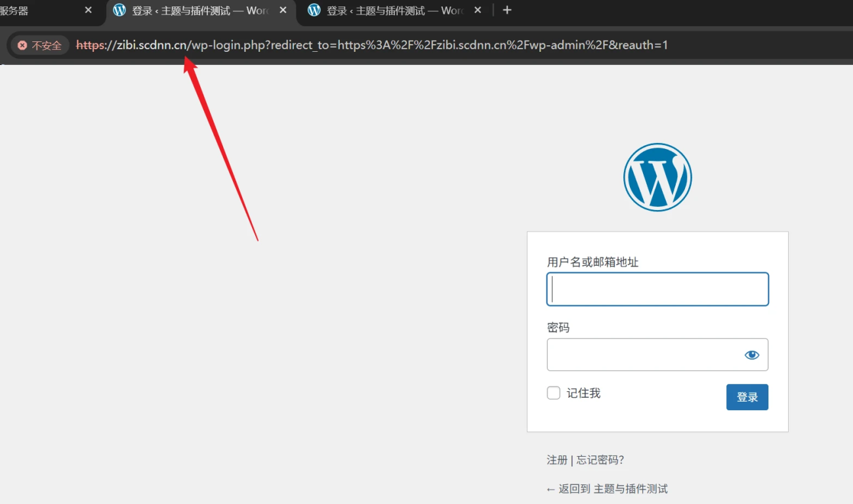Click the 用户名或邮箱地址 field label
The image size is (853, 504).
593,262
